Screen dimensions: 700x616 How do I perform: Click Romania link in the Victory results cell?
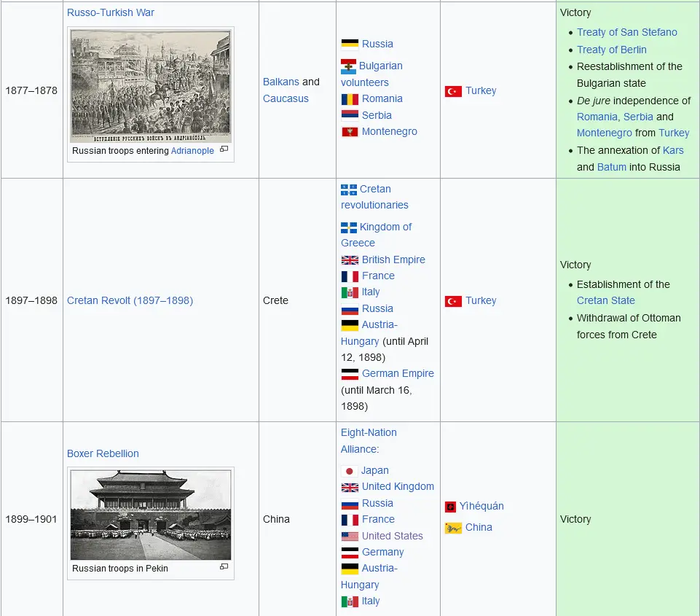pyautogui.click(x=597, y=117)
